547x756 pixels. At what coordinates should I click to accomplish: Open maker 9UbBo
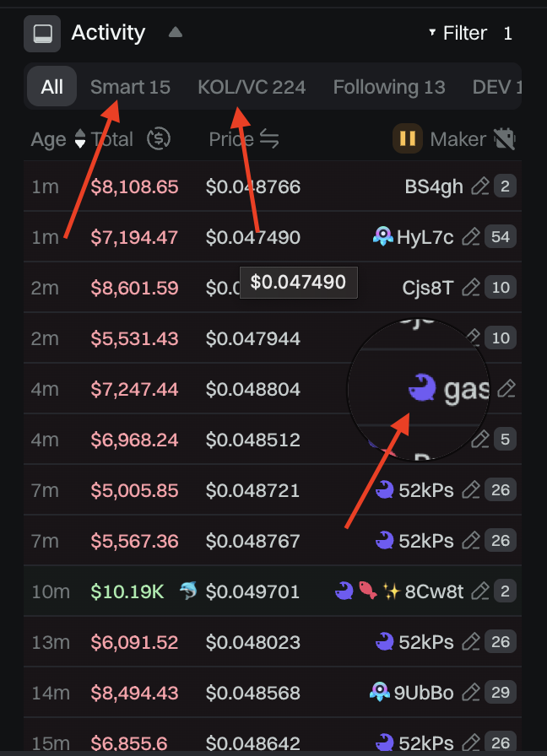click(x=423, y=693)
